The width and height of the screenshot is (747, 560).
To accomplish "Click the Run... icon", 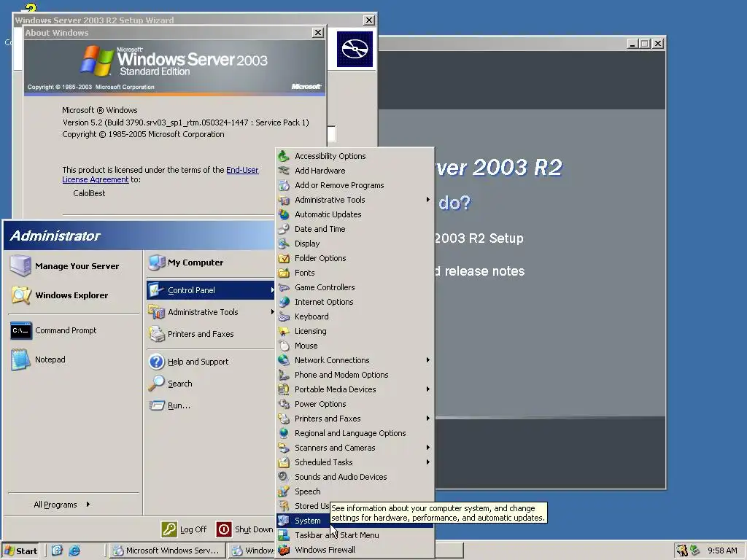I will click(156, 405).
